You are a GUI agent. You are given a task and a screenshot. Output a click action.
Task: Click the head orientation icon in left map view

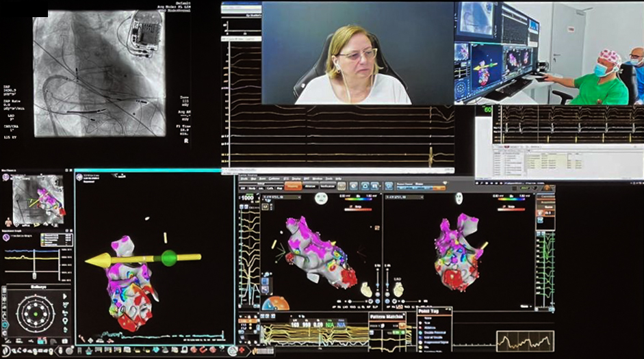coord(321,198)
